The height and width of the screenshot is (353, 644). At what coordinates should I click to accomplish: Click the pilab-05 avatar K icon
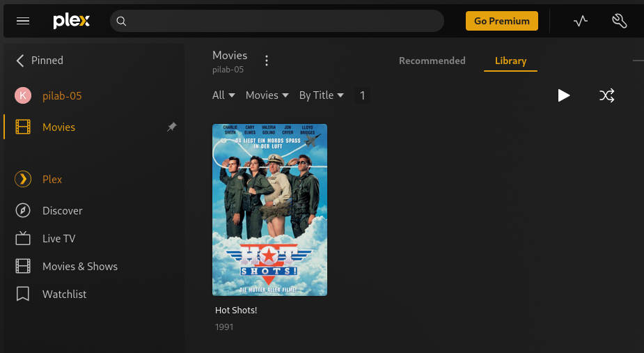pos(23,95)
